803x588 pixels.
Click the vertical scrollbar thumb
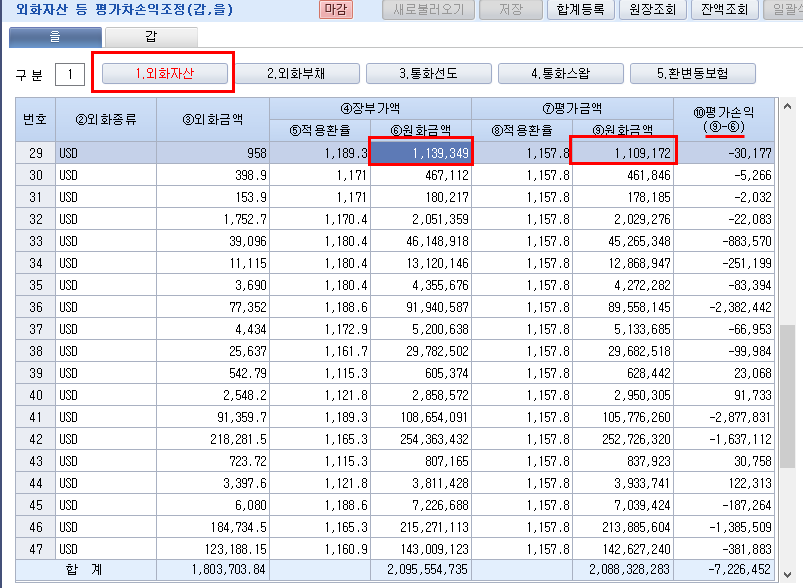[787, 396]
